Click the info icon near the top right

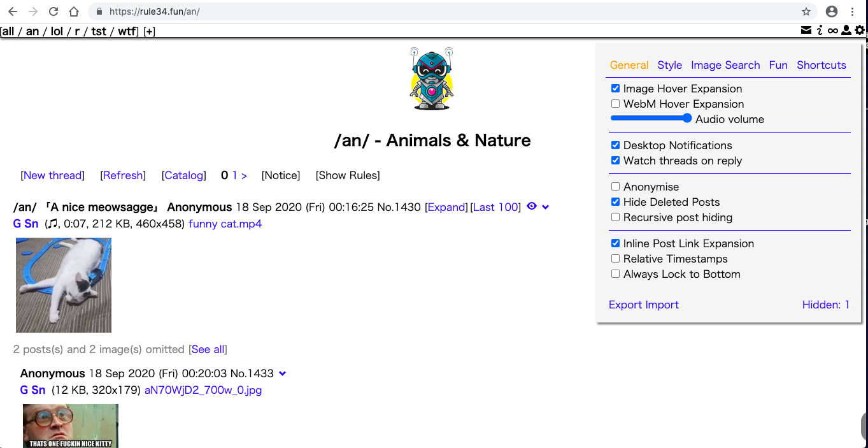[x=820, y=30]
